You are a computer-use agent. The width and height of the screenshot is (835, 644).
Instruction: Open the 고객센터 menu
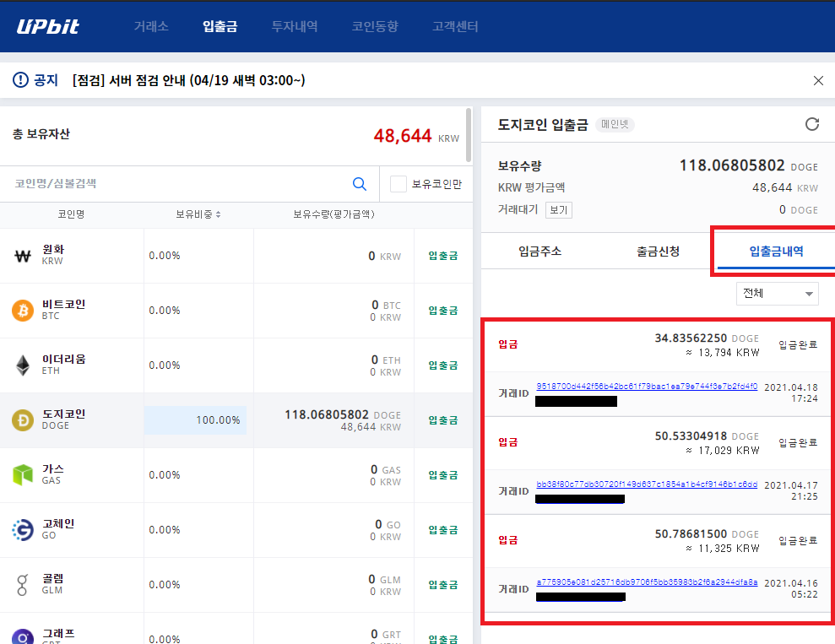(455, 26)
